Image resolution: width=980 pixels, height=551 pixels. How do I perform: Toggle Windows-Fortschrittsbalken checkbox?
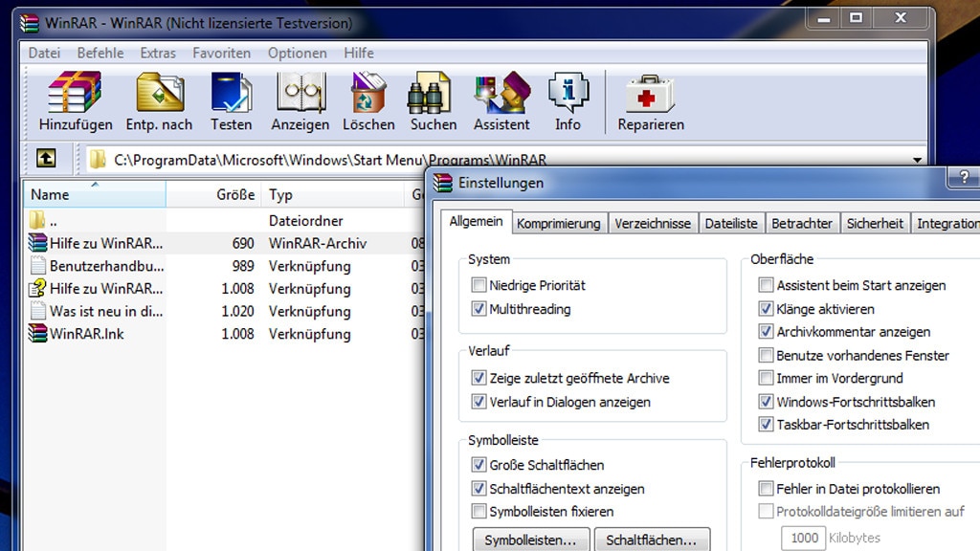pos(766,401)
